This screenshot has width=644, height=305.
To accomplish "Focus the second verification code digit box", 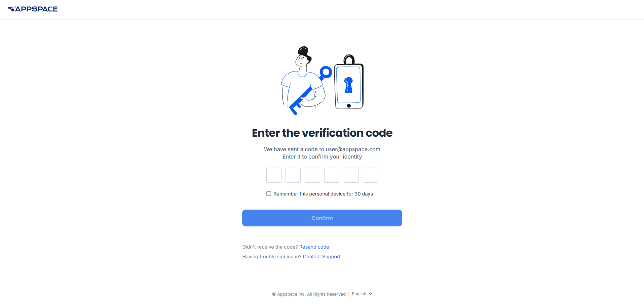I will coord(293,175).
